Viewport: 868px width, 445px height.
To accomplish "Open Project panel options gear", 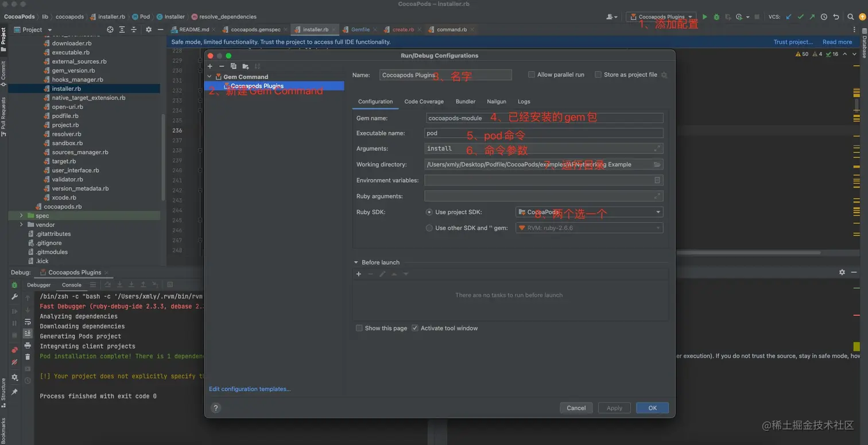I will pyautogui.click(x=149, y=29).
